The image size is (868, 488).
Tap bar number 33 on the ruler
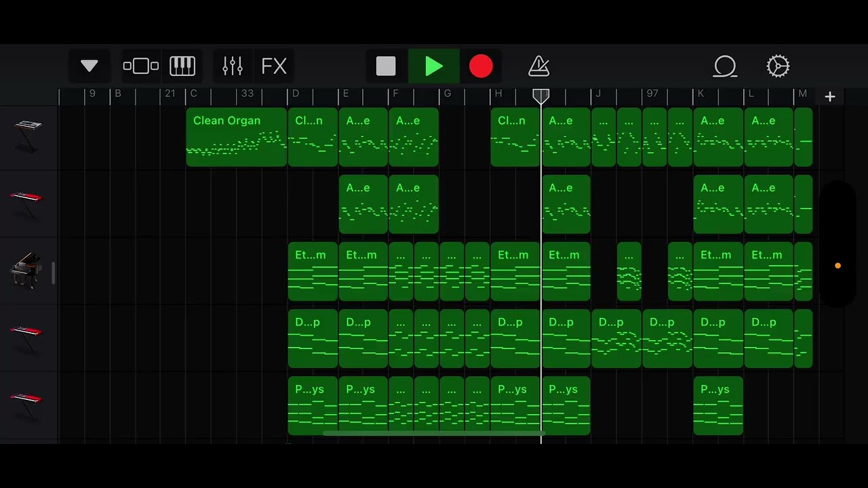(248, 94)
